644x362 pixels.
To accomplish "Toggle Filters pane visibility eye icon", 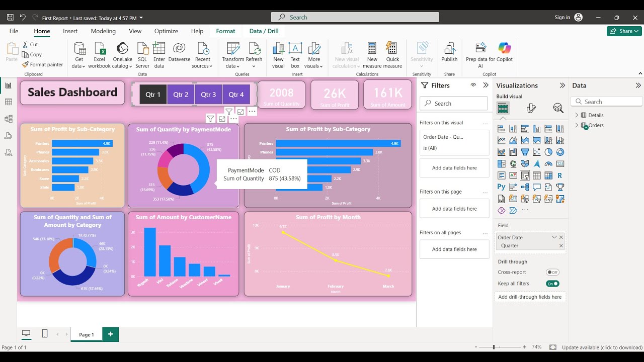I will (473, 85).
